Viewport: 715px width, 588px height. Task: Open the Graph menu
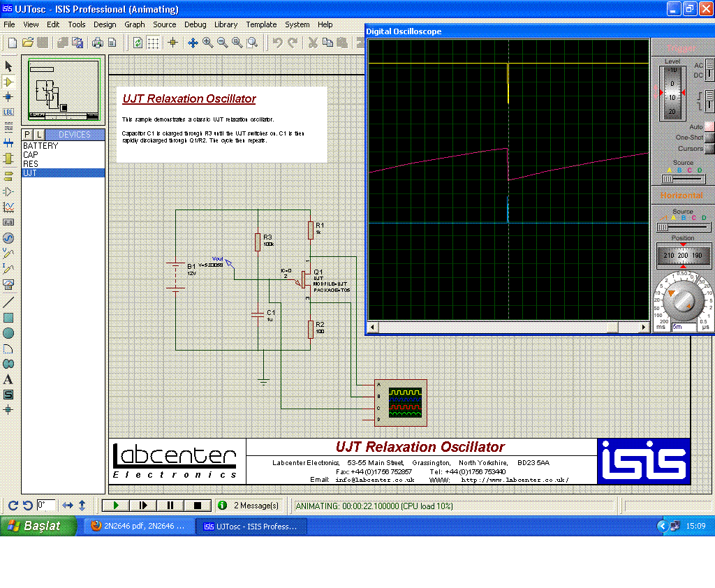(135, 24)
